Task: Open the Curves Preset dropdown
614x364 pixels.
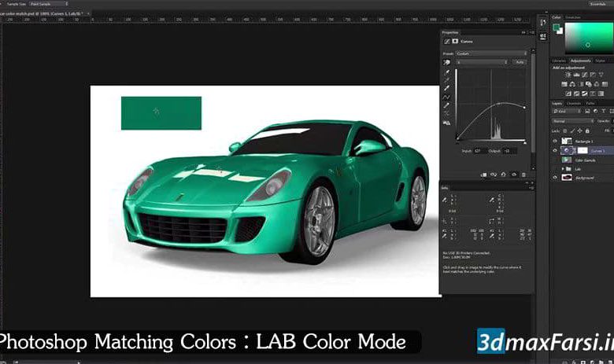Action: pyautogui.click(x=491, y=53)
